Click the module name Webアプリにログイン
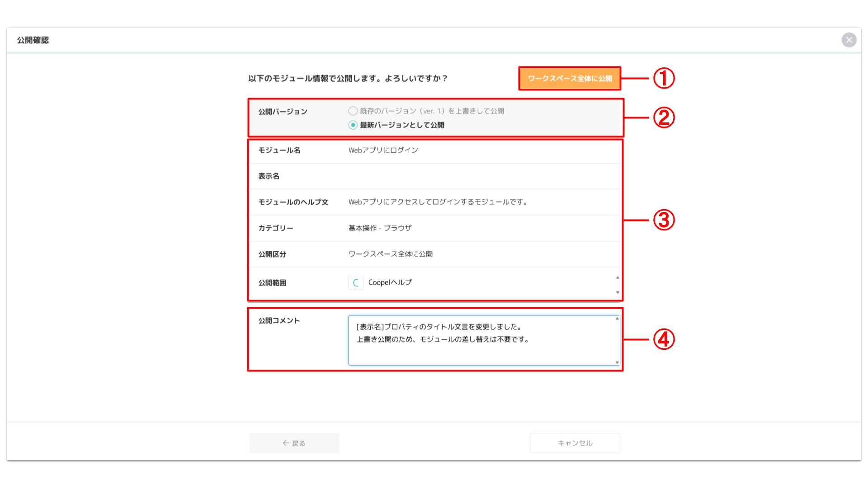Viewport: 868px width, 488px height. [383, 150]
